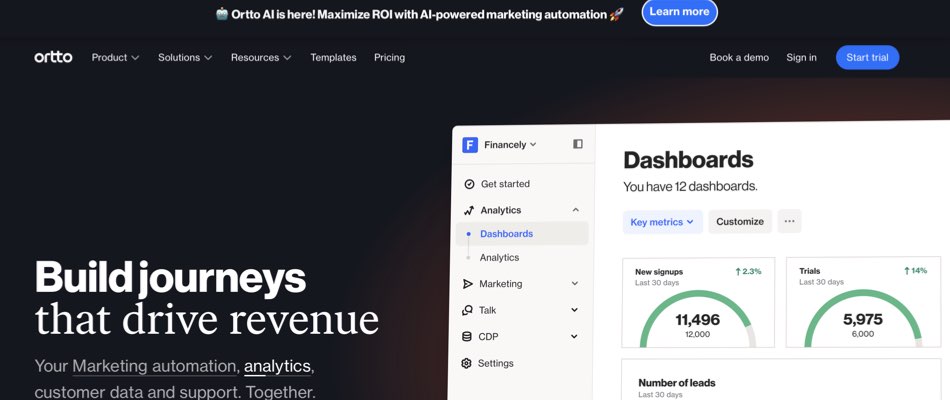Screen dimensions: 950x400
Task: Go to the Pricing page
Action: [389, 58]
